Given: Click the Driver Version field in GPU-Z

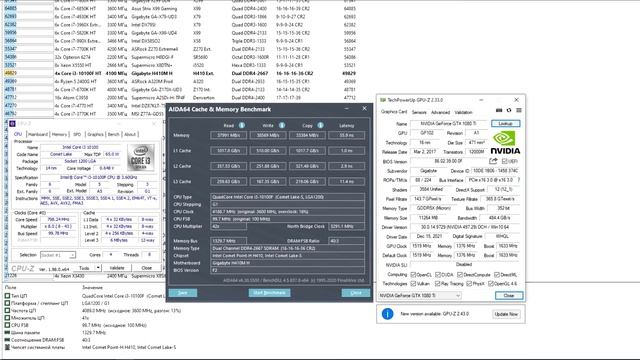Looking at the screenshot, I should [x=465, y=227].
